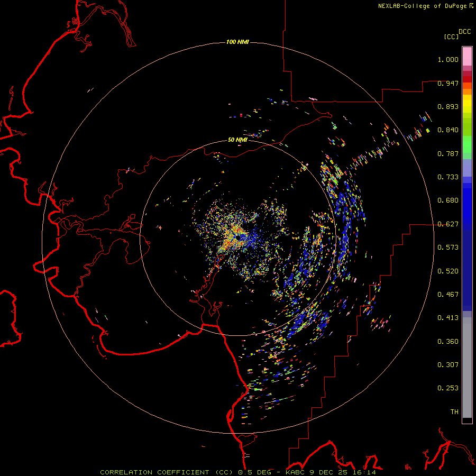476x476 pixels.
Task: Click the CORRELATION COEFFICIENT title text
Action: coord(154,472)
